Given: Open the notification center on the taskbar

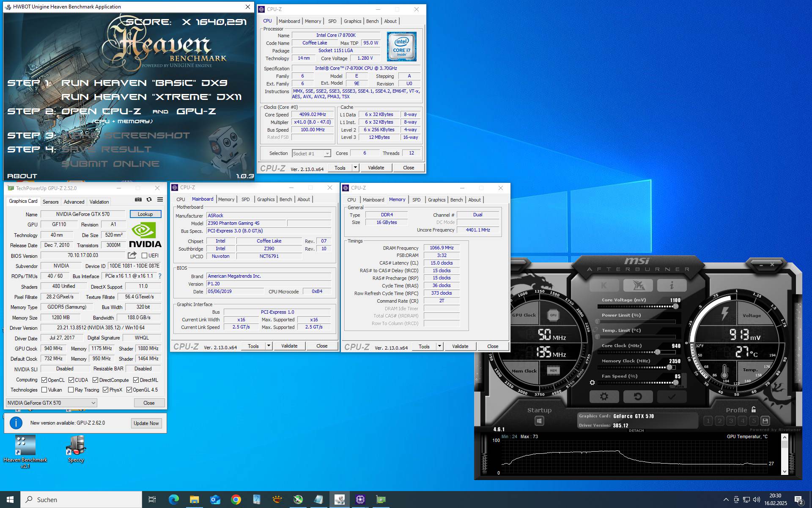Looking at the screenshot, I should pyautogui.click(x=799, y=500).
